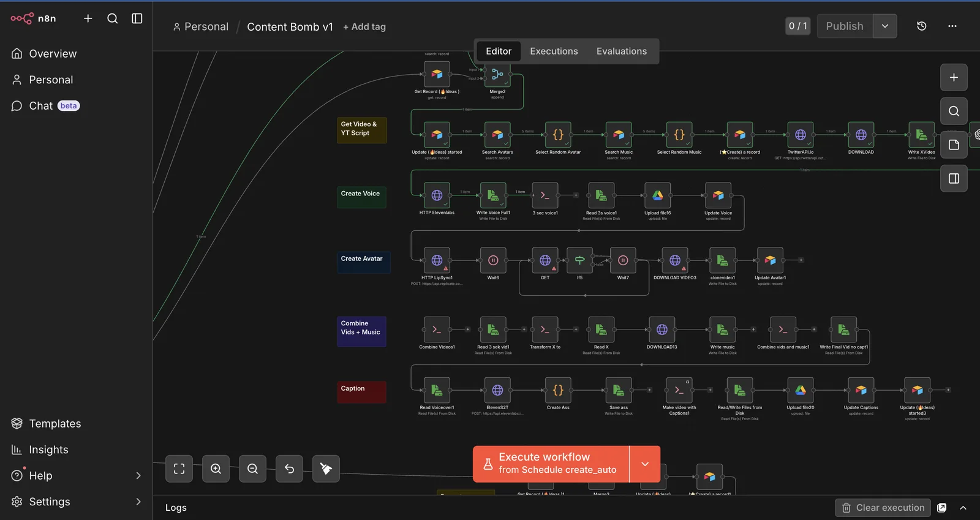Collapse the sidebar panel
The width and height of the screenshot is (980, 520).
(137, 18)
